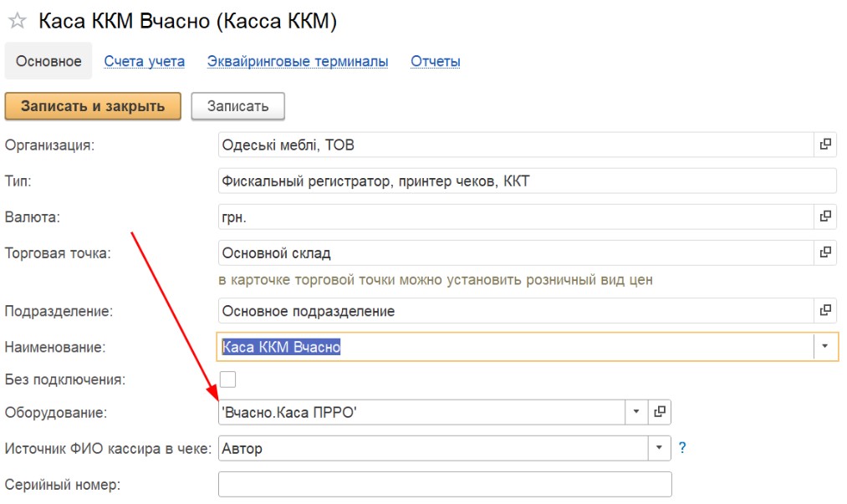
Task: Open the Подразделение record via its open icon
Action: (x=825, y=311)
